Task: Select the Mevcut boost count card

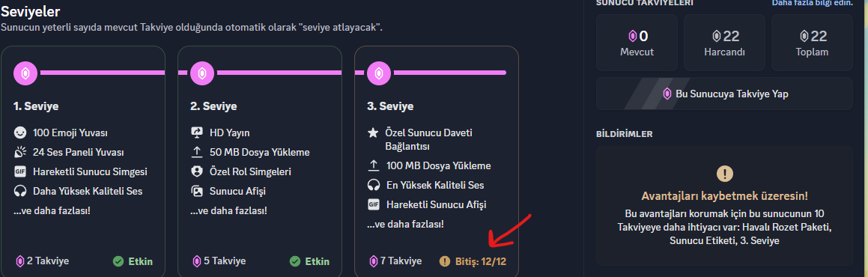Action: (x=637, y=43)
